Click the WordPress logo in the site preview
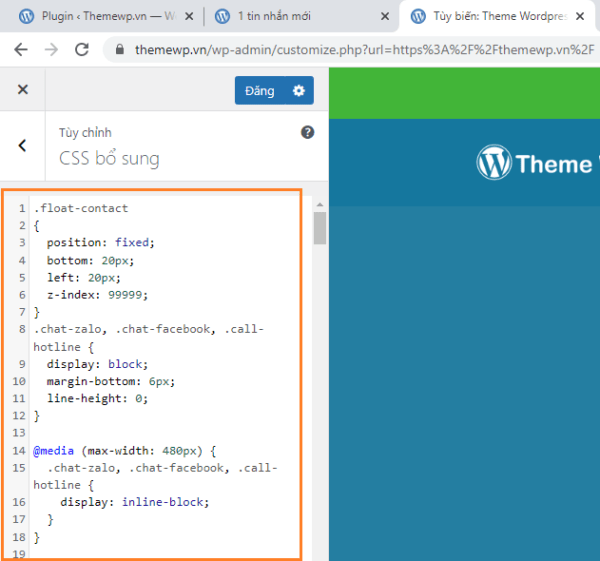This screenshot has width=600, height=561. (x=494, y=163)
